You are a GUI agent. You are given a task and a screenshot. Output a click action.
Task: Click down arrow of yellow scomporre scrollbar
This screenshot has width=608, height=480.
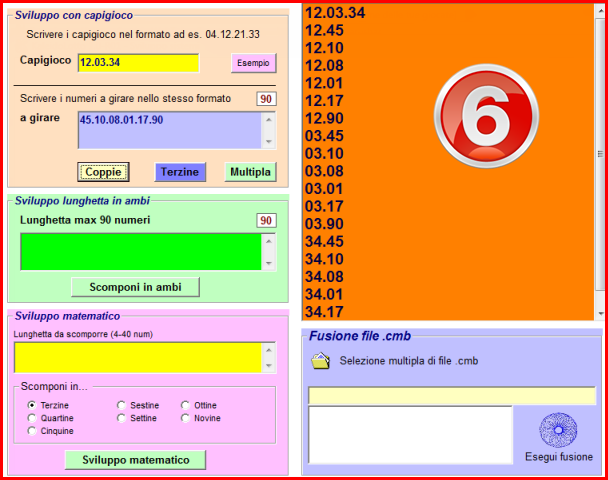pos(269,365)
